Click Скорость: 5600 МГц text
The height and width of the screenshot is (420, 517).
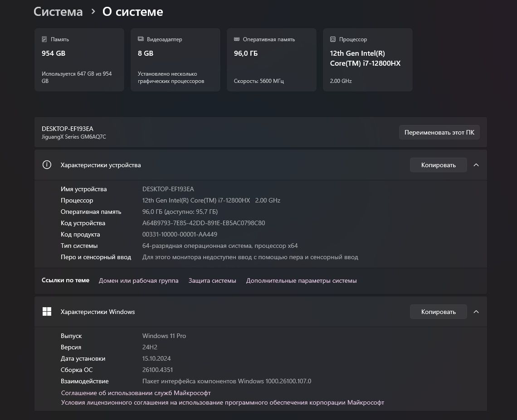tap(259, 81)
